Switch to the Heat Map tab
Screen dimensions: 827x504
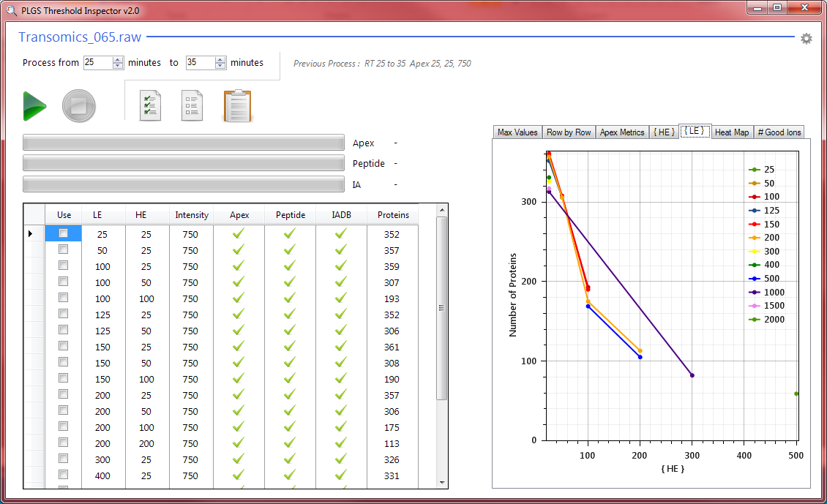pos(732,132)
